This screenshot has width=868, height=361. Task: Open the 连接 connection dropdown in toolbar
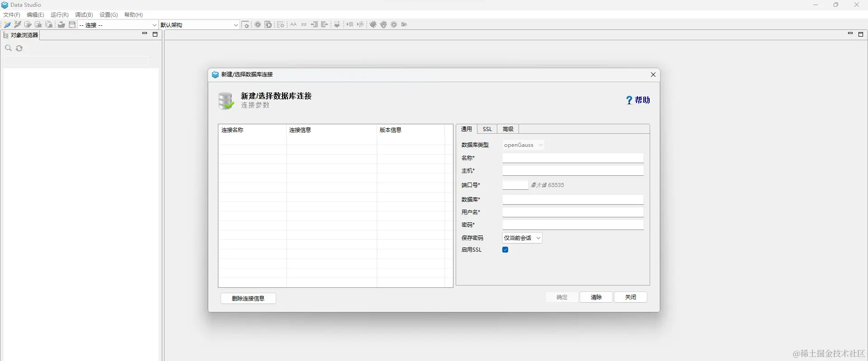(x=118, y=25)
